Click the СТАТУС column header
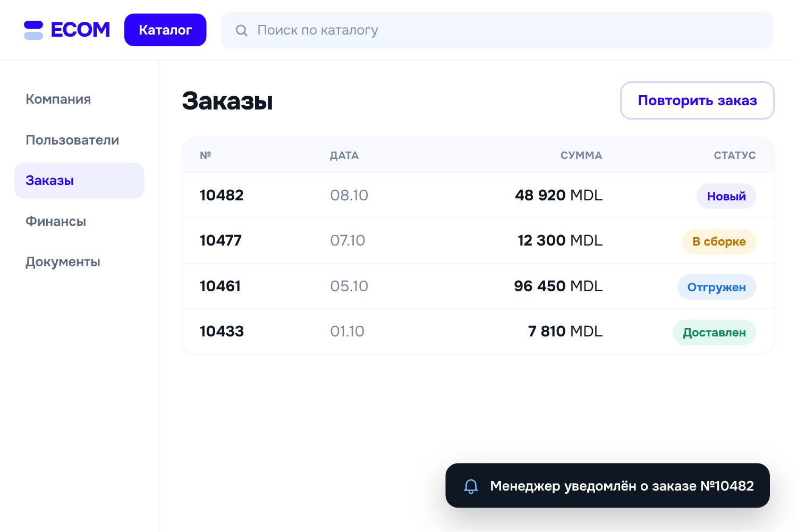The image size is (797, 532). 735,155
